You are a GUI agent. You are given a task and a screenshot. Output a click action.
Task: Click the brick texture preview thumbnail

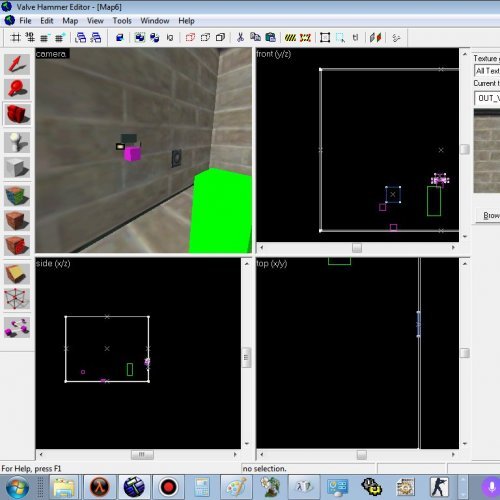point(487,151)
